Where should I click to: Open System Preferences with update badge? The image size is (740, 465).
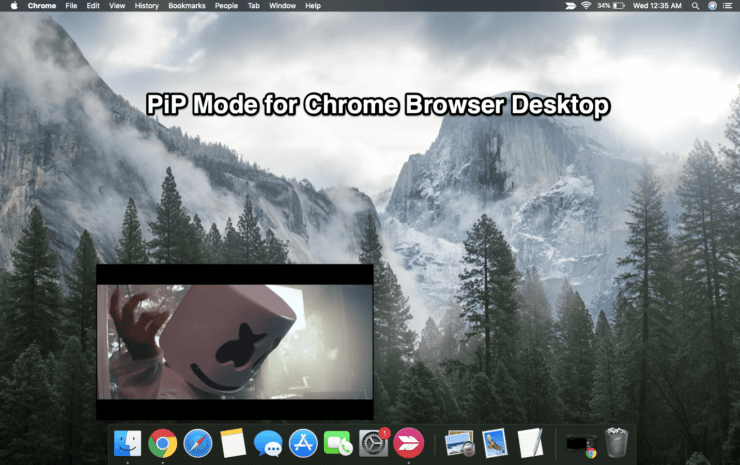(x=374, y=443)
